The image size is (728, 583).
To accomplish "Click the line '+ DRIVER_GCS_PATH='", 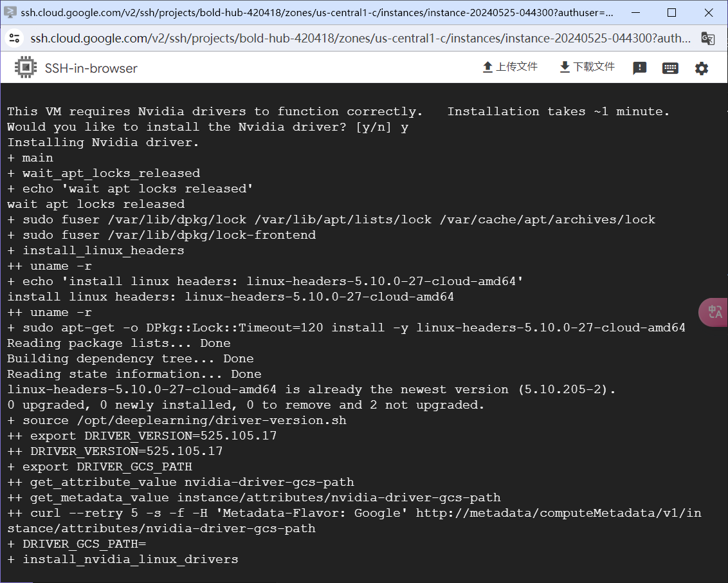I will pyautogui.click(x=77, y=544).
